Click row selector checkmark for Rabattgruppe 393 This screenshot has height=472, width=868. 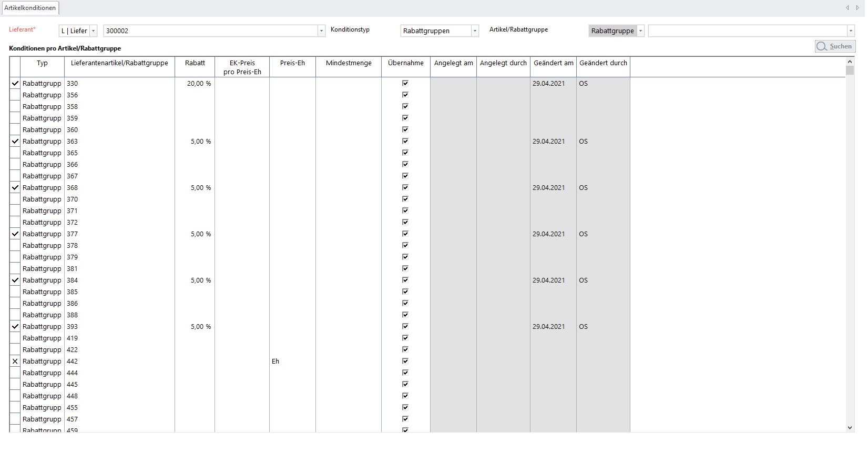click(15, 327)
